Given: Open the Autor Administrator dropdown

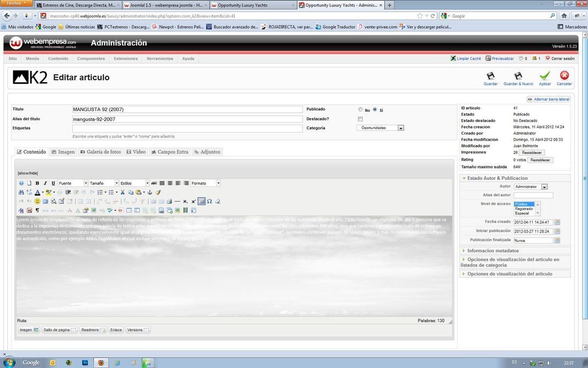Looking at the screenshot, I should (x=531, y=187).
